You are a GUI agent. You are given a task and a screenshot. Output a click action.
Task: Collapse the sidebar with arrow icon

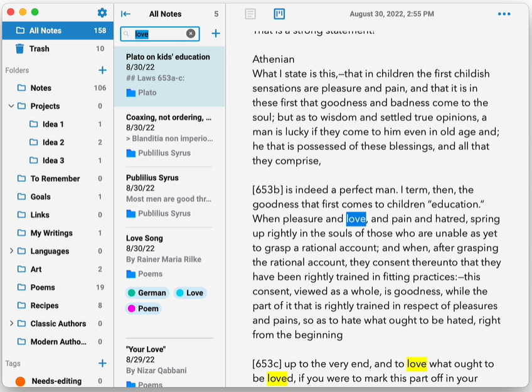[x=125, y=14]
